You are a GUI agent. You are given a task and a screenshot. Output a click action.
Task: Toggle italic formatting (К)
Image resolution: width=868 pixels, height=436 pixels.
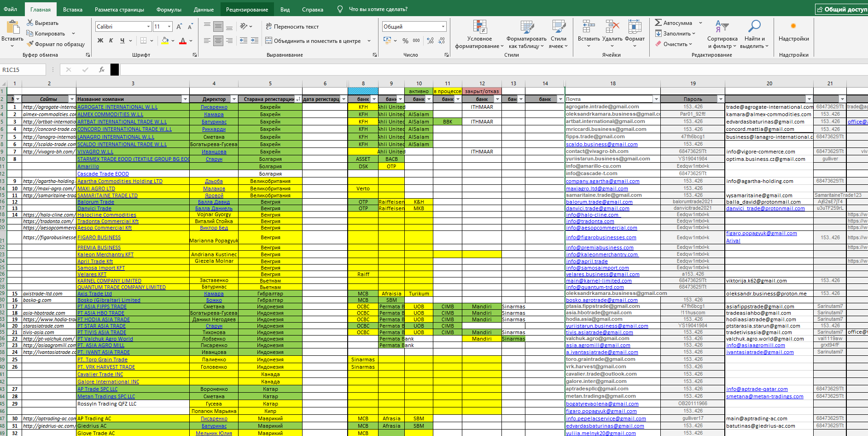(111, 41)
